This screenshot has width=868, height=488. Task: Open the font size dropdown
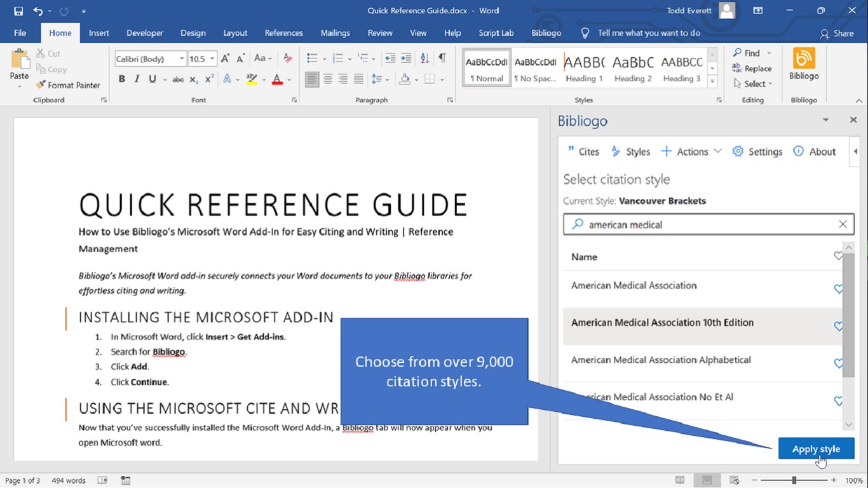click(212, 58)
